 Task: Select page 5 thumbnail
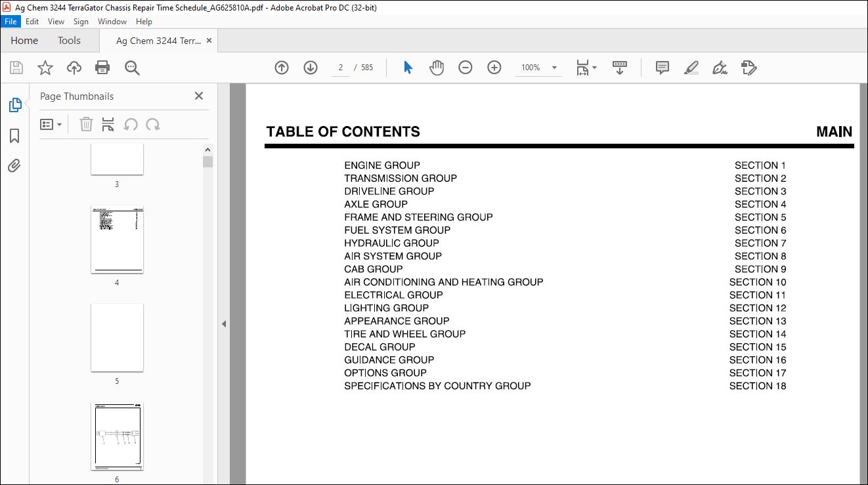[117, 338]
